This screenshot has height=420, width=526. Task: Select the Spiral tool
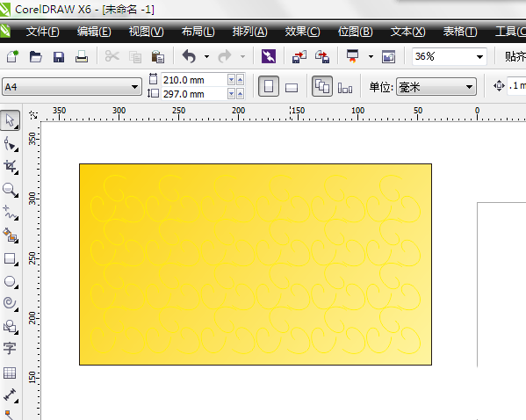tap(11, 304)
